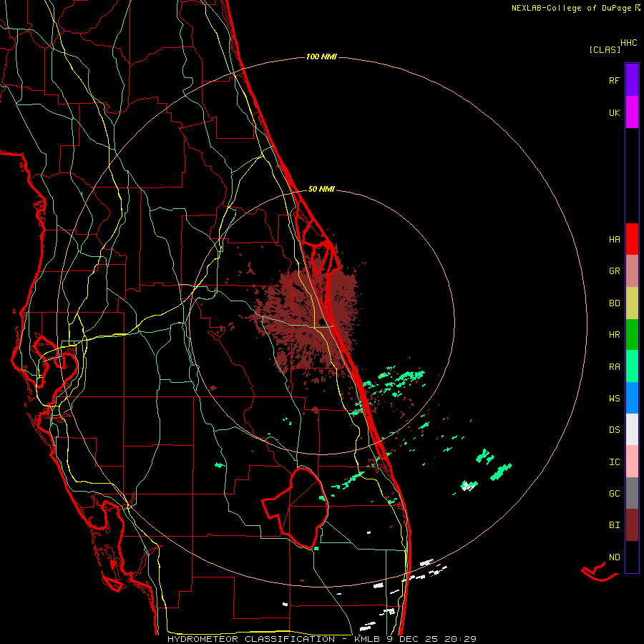Click the IC light pink legend swatch
644x644 pixels.
click(x=632, y=462)
